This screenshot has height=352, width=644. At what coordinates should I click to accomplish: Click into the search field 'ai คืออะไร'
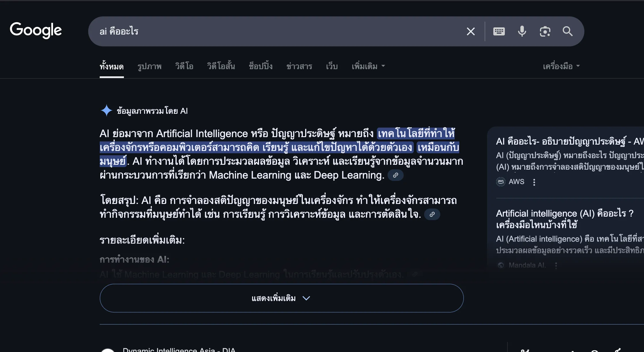(277, 31)
